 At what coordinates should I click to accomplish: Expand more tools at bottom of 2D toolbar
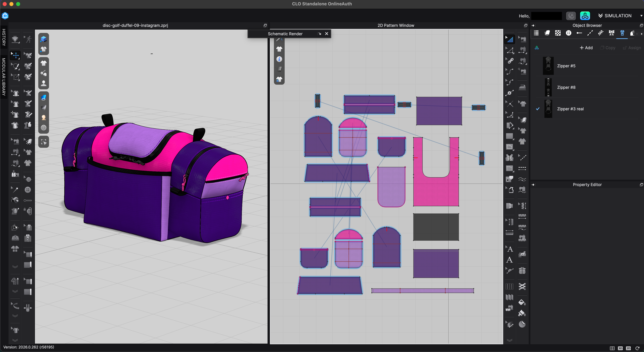[x=510, y=340]
